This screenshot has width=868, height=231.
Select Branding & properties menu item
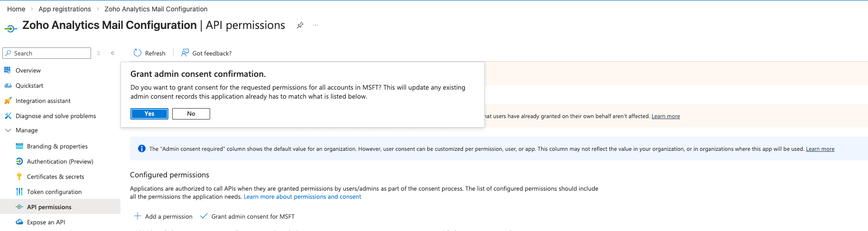pos(57,146)
